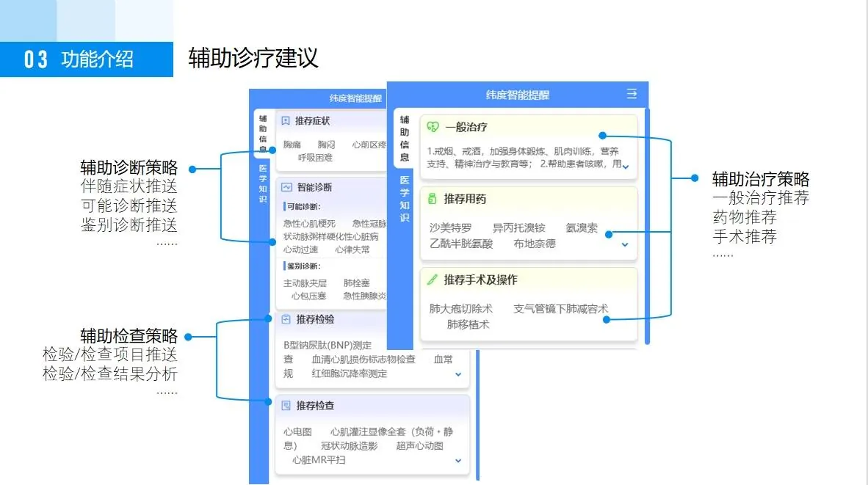Click the 布地奈德 drug link
The width and height of the screenshot is (868, 485).
(534, 244)
